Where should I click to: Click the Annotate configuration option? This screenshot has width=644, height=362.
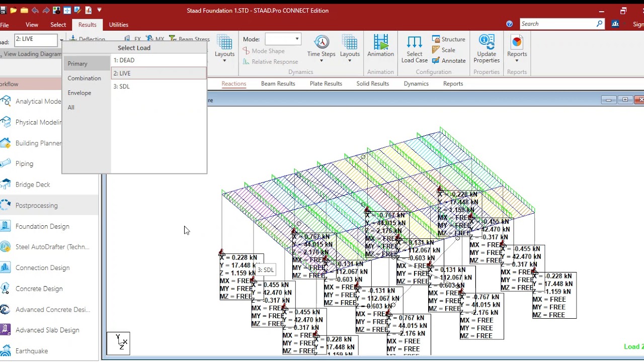(x=449, y=60)
